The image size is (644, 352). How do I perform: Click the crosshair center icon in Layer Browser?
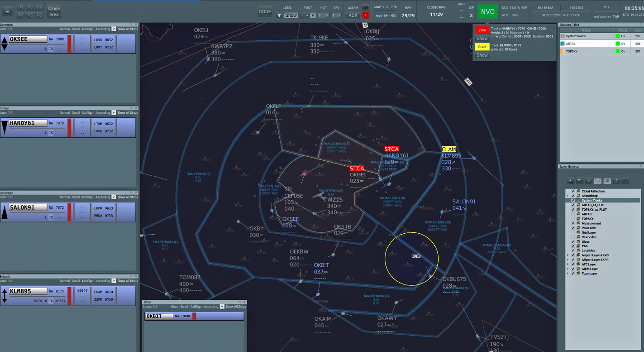pos(588,181)
